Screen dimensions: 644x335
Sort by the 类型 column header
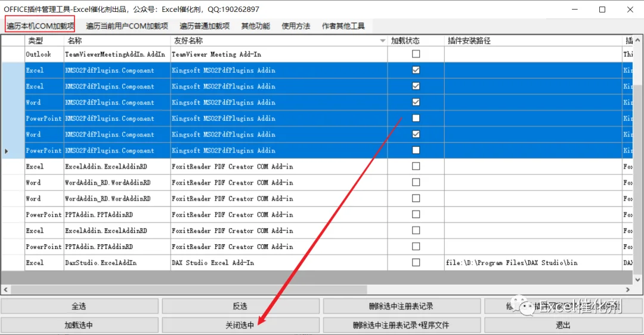(44, 41)
